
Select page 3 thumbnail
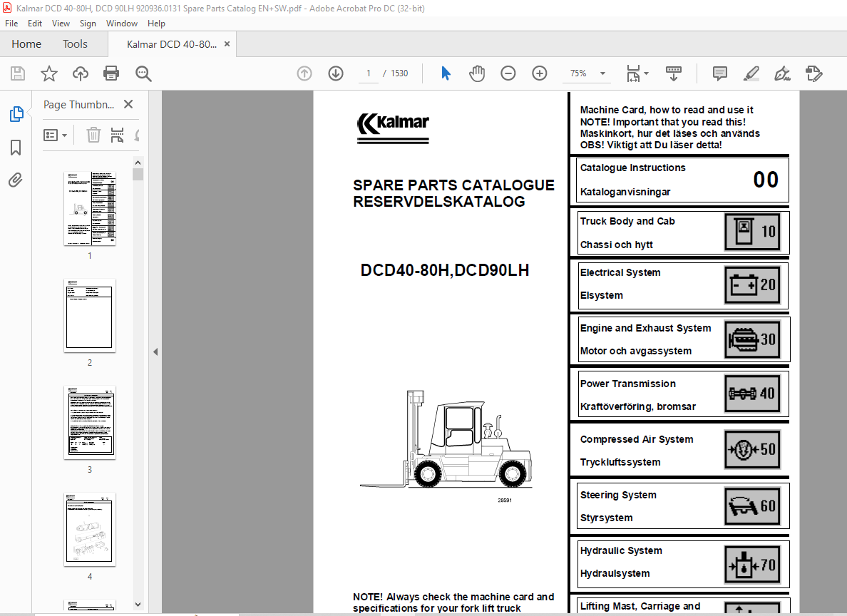click(90, 423)
